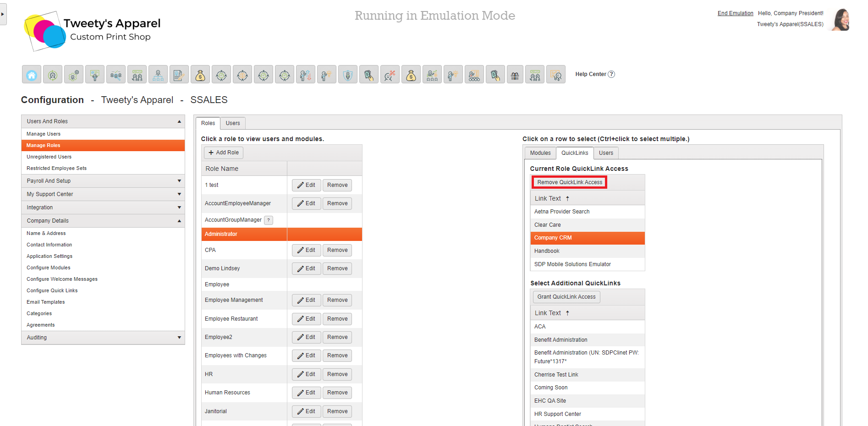Open the organization chart toolbar icon
The height and width of the screenshot is (426, 868).
pyautogui.click(x=158, y=74)
